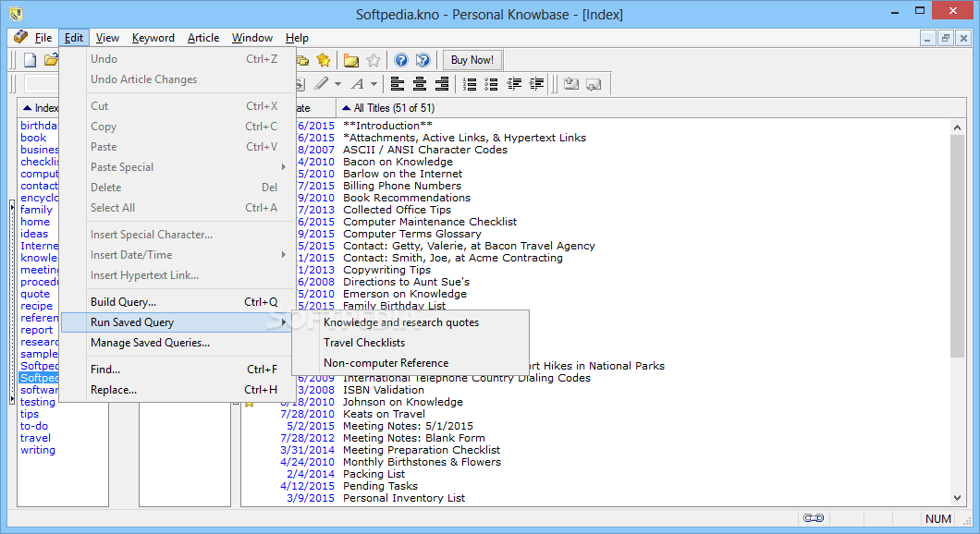Decrease paragraph indent
980x534 pixels.
pyautogui.click(x=514, y=84)
